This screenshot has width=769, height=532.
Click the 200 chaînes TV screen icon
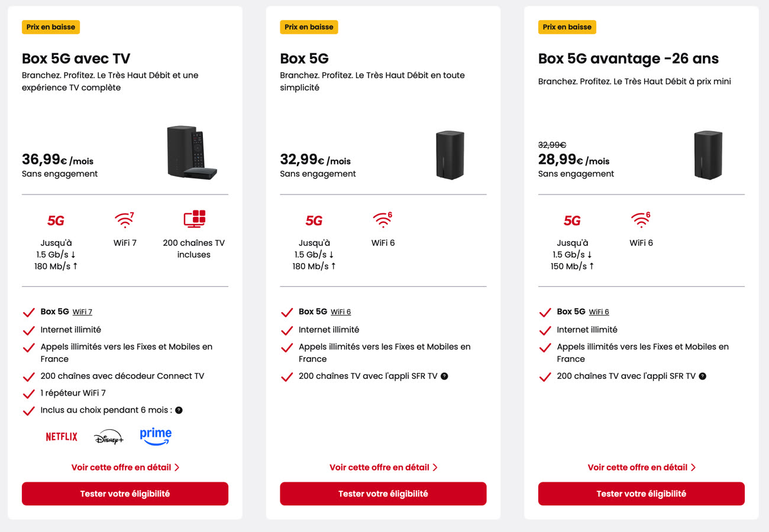pyautogui.click(x=194, y=219)
